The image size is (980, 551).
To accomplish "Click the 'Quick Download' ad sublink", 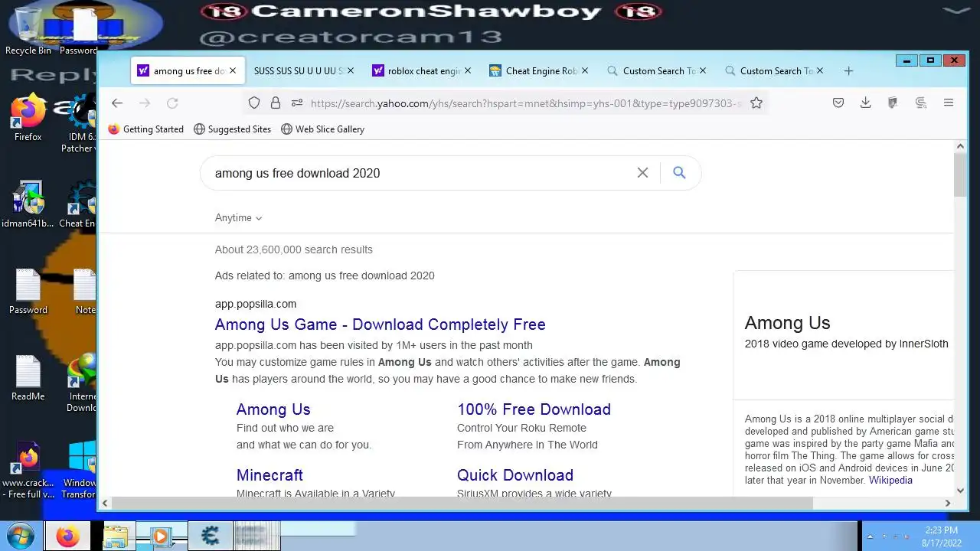I will coord(515,475).
